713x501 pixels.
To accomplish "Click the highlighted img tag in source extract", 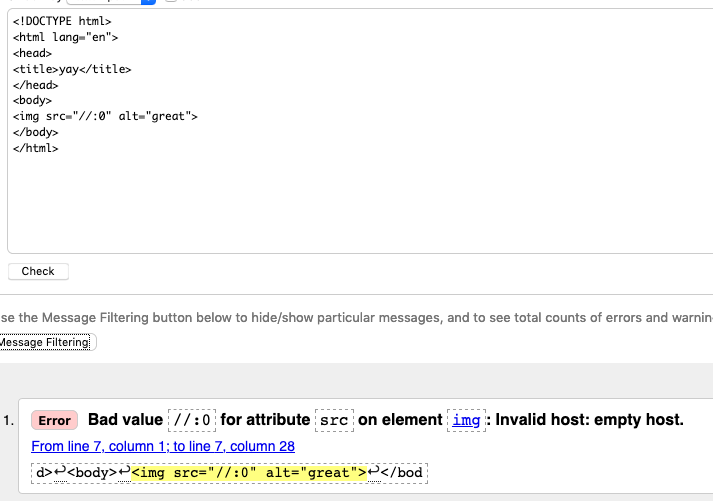I will point(249,473).
